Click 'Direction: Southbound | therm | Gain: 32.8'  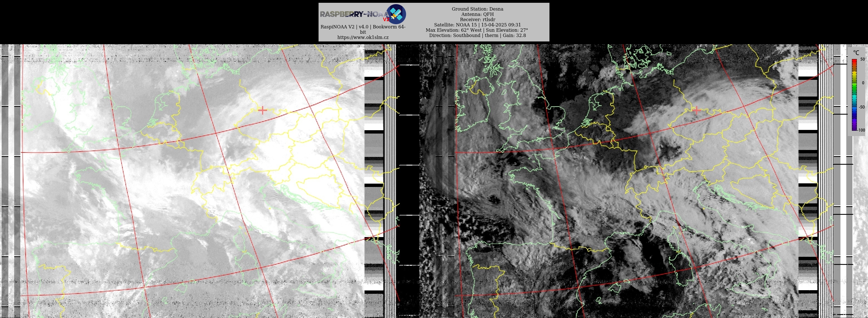pos(477,35)
